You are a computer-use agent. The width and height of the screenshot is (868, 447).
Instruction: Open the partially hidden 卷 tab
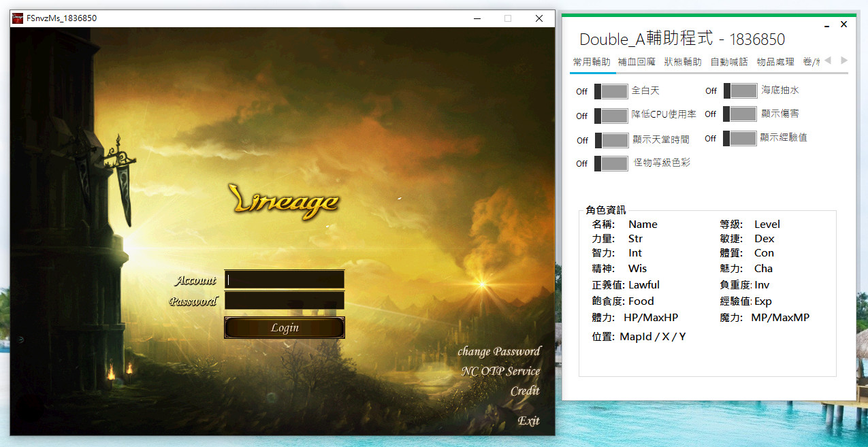coord(811,62)
